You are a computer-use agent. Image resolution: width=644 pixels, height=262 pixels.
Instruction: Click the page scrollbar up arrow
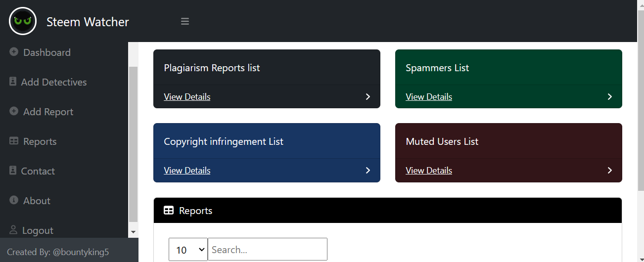click(641, 4)
